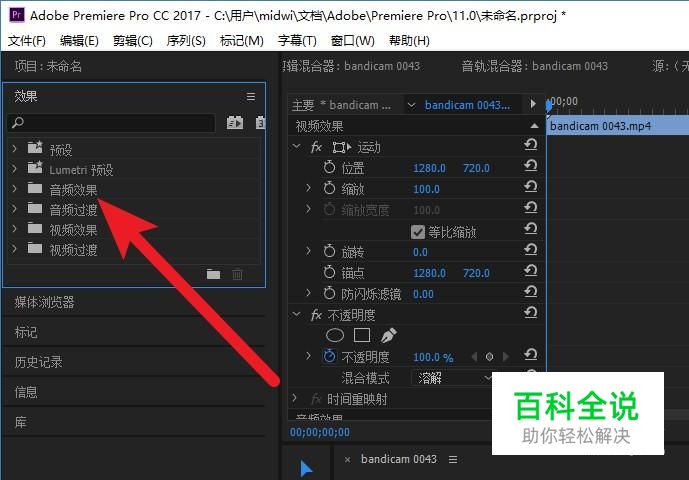Image resolution: width=689 pixels, height=480 pixels.
Task: Create ellipse mask under 不透明度
Action: pyautogui.click(x=335, y=335)
